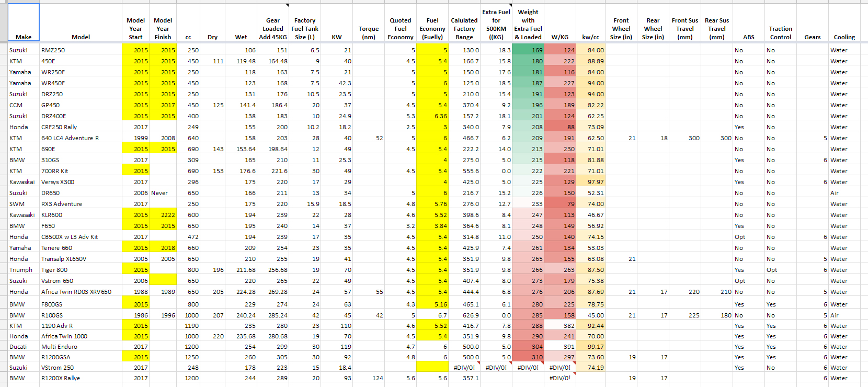Viewport: 868px width, 387px height.
Task: Select the Ducati make cell
Action: tap(24, 347)
